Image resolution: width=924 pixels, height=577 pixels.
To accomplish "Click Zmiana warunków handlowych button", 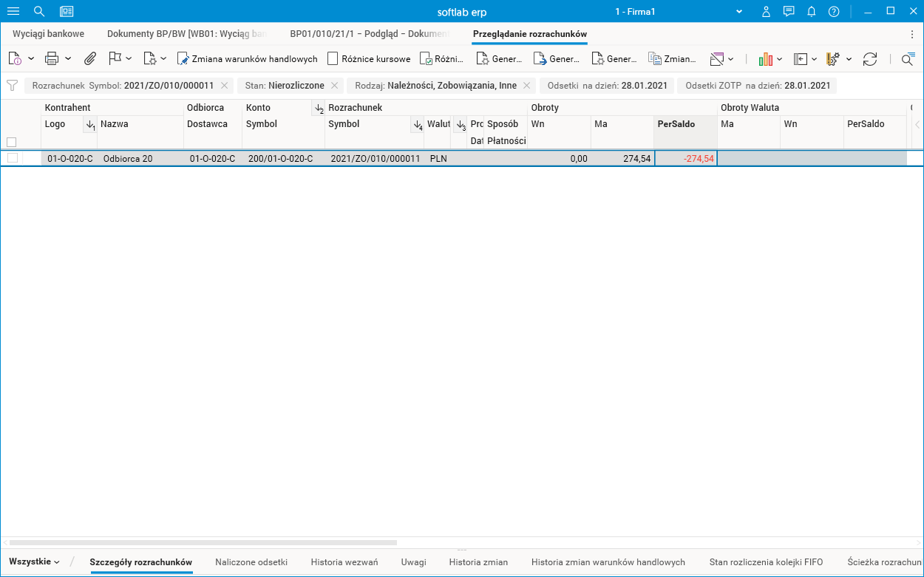I will click(248, 58).
